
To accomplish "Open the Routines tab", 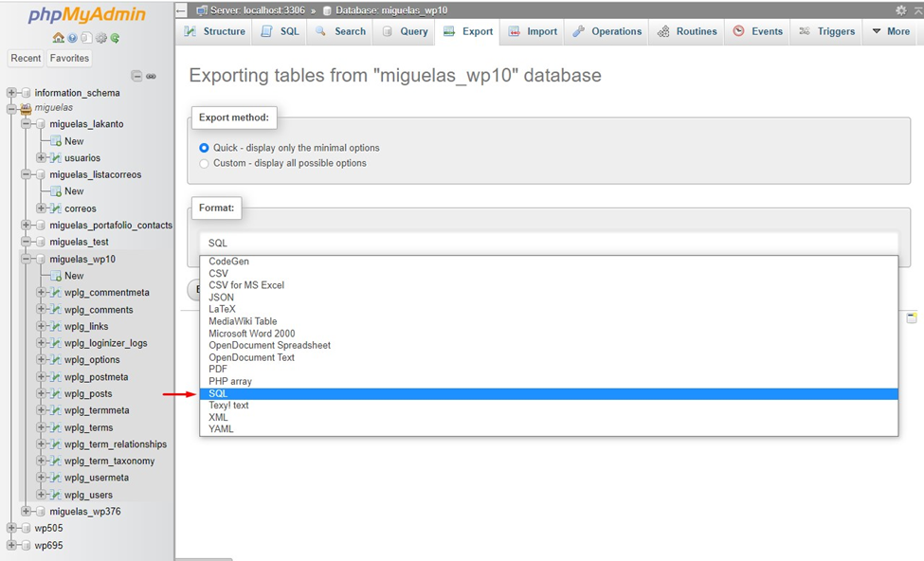I will [x=687, y=31].
